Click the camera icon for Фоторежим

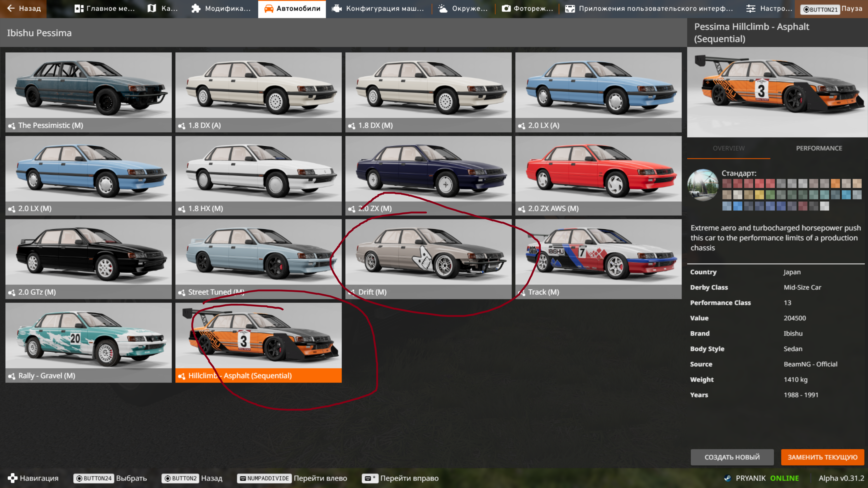506,8
